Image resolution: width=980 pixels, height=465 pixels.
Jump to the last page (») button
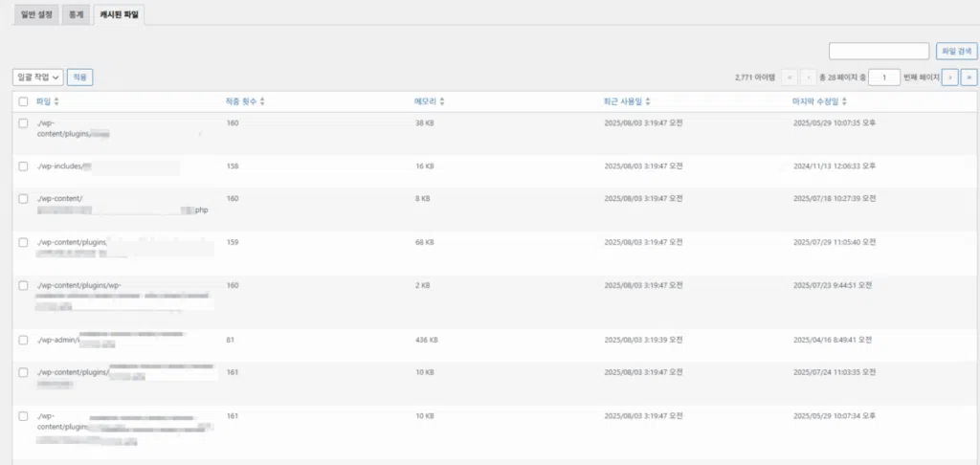pos(969,77)
